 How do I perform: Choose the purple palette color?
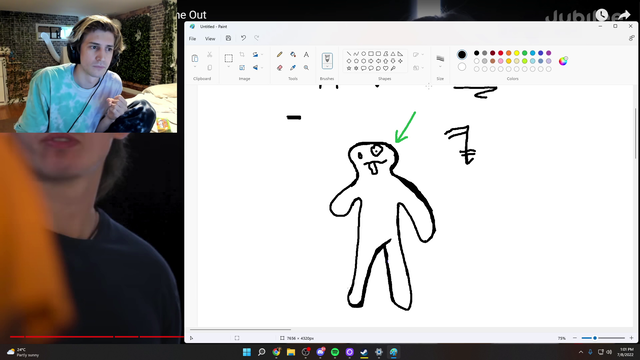[x=549, y=53]
